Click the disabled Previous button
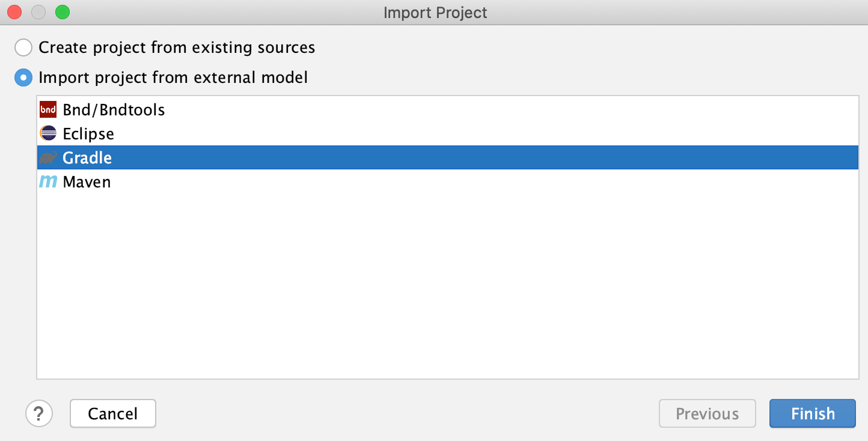The width and height of the screenshot is (868, 441). point(708,413)
